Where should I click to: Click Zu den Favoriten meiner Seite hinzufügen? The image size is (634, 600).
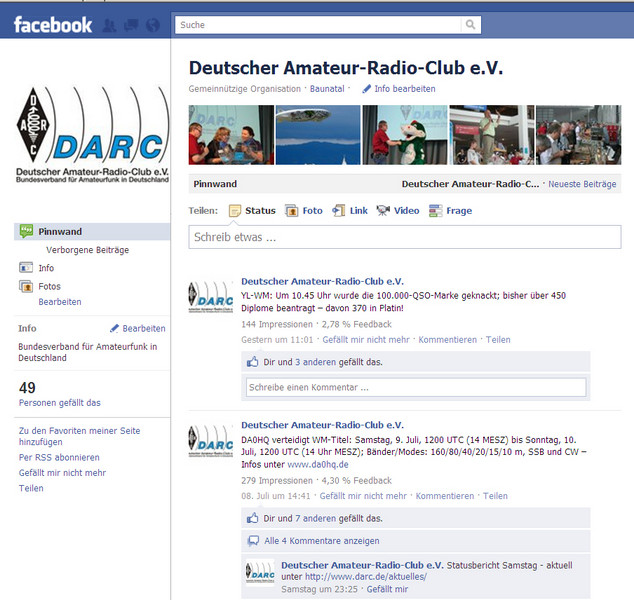click(x=79, y=436)
